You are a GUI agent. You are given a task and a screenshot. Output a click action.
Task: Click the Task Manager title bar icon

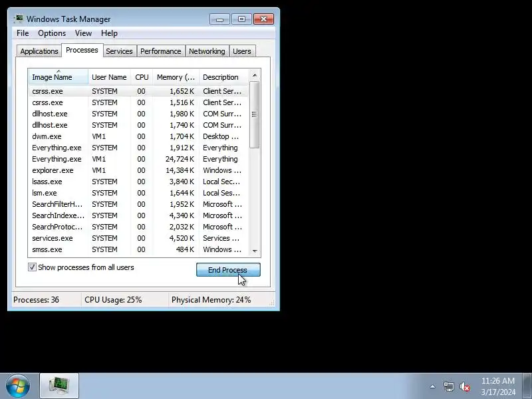19,19
